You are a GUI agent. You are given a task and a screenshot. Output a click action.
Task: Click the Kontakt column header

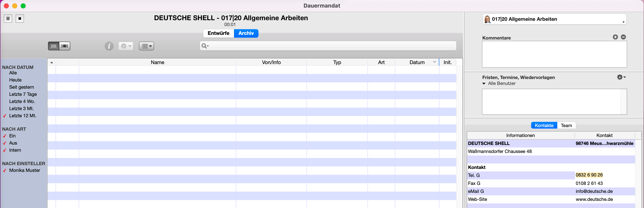tap(604, 135)
